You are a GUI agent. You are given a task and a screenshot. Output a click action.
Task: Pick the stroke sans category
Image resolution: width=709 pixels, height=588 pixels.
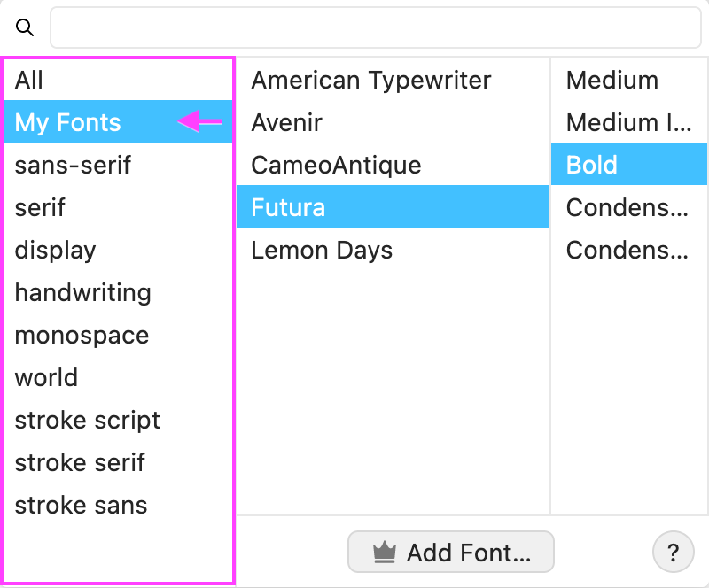[81, 506]
